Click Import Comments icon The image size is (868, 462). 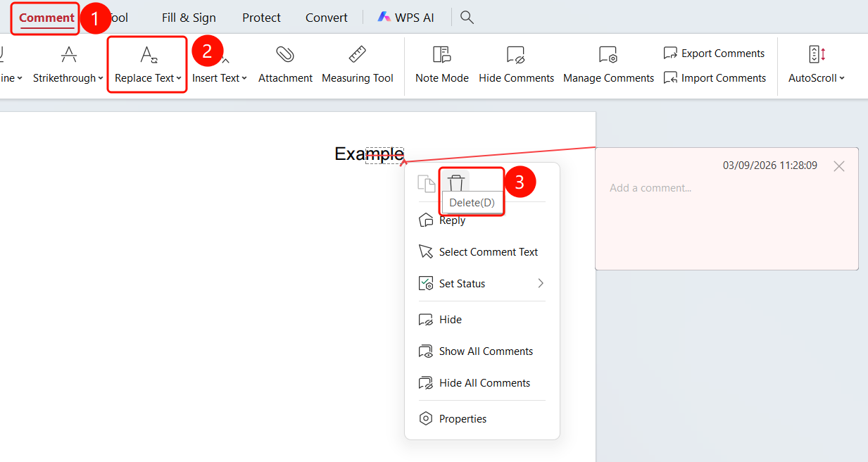[x=670, y=78]
